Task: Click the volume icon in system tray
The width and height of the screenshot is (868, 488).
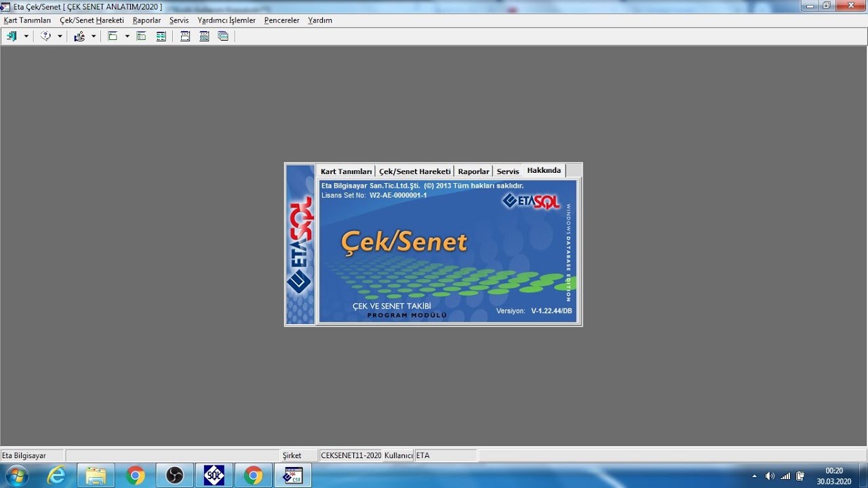Action: pyautogui.click(x=770, y=476)
